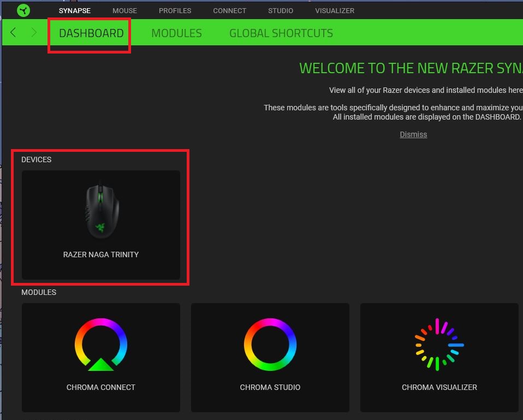Open the Chroma Connect rainbow icon
The image size is (523, 420).
pyautogui.click(x=101, y=344)
